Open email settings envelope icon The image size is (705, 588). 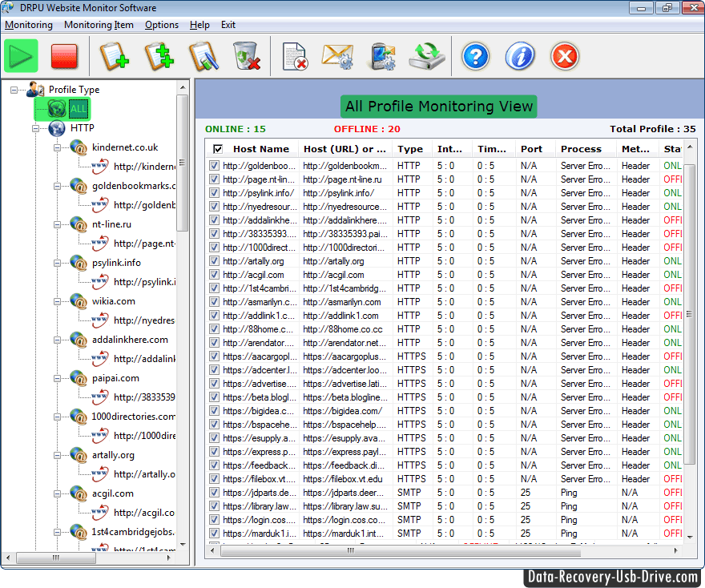[337, 56]
